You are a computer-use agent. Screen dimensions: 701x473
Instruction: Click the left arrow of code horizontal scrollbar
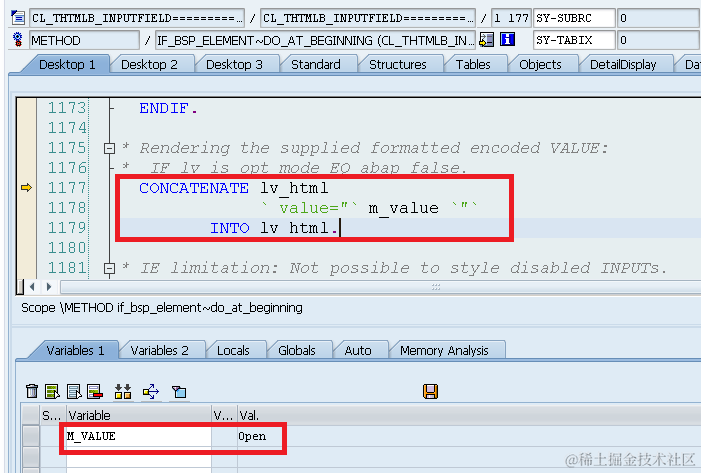pyautogui.click(x=32, y=287)
